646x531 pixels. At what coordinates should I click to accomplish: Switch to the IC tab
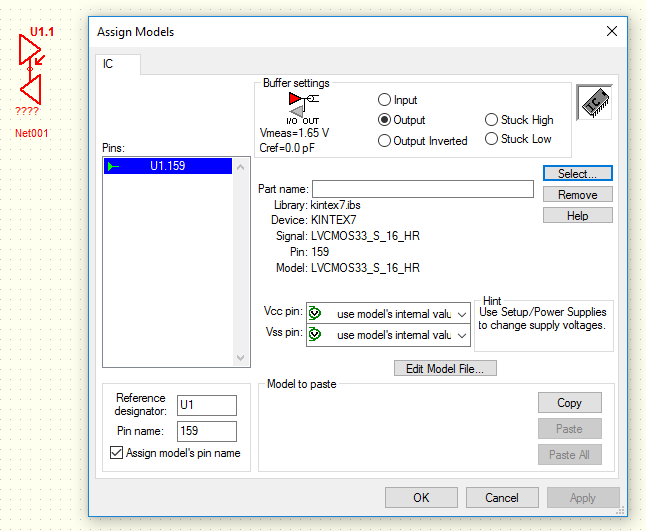117,64
